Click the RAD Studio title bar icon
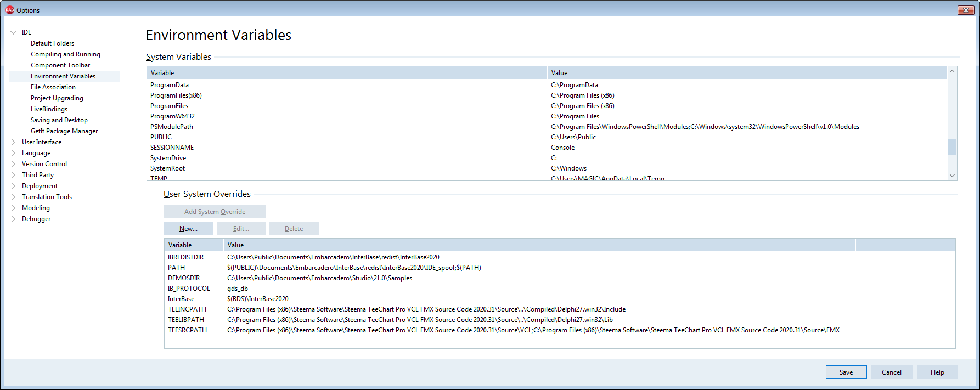Image resolution: width=980 pixels, height=390 pixels. pyautogui.click(x=10, y=10)
